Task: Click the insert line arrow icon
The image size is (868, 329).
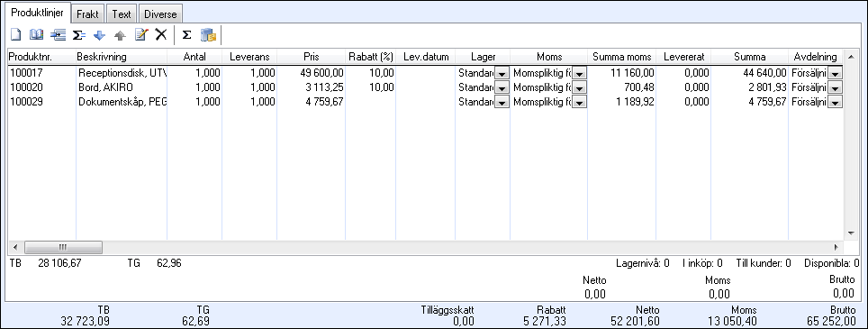Action: pos(58,35)
